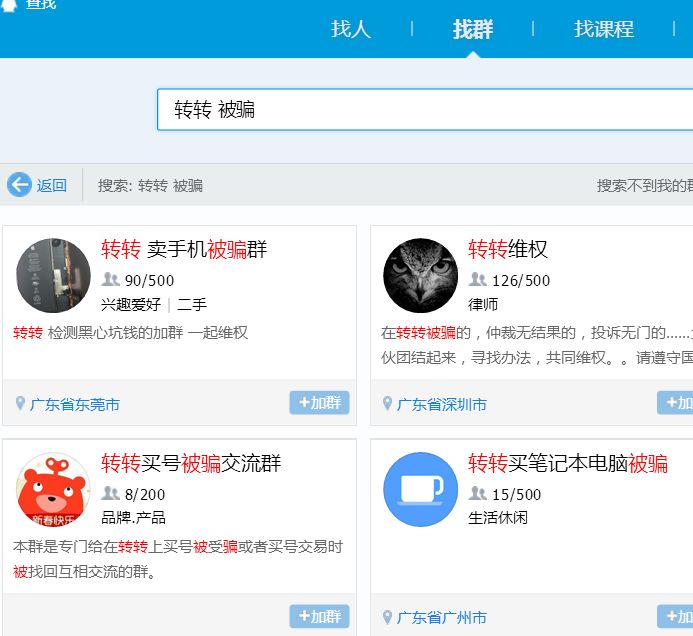693x636 pixels.
Task: Click the search field containing 转转 被骗
Action: pyautogui.click(x=425, y=109)
